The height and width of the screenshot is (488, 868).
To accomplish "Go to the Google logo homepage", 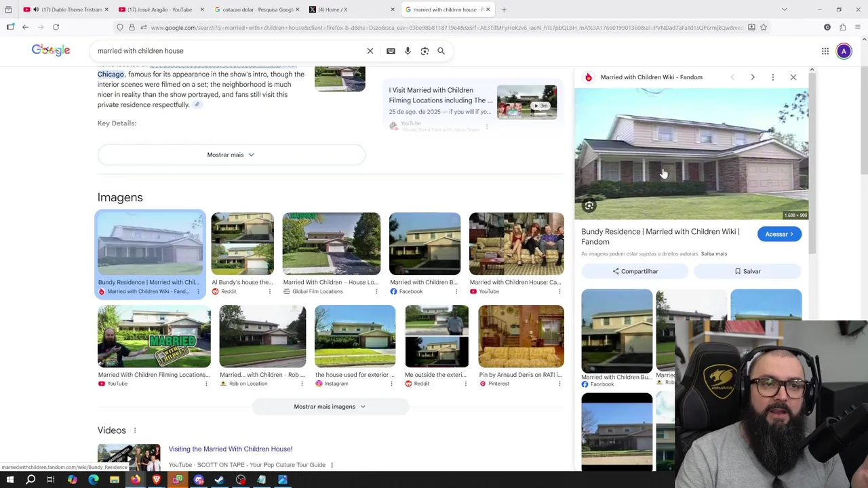I will (51, 50).
